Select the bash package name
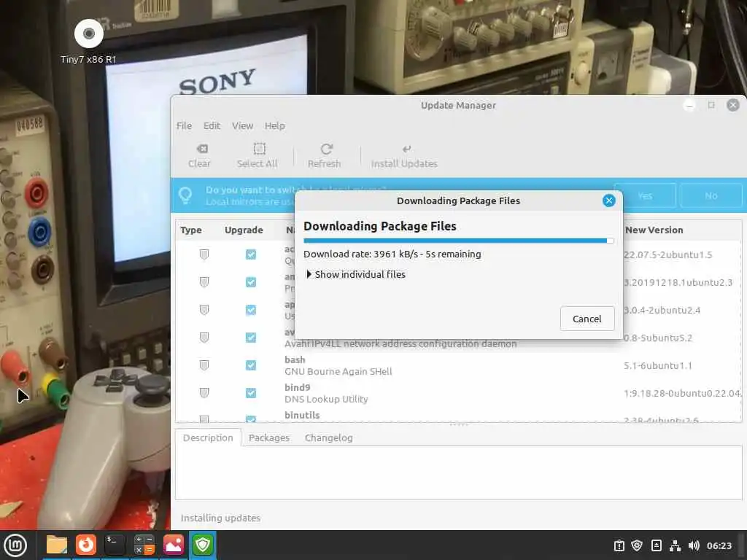 [x=295, y=359]
